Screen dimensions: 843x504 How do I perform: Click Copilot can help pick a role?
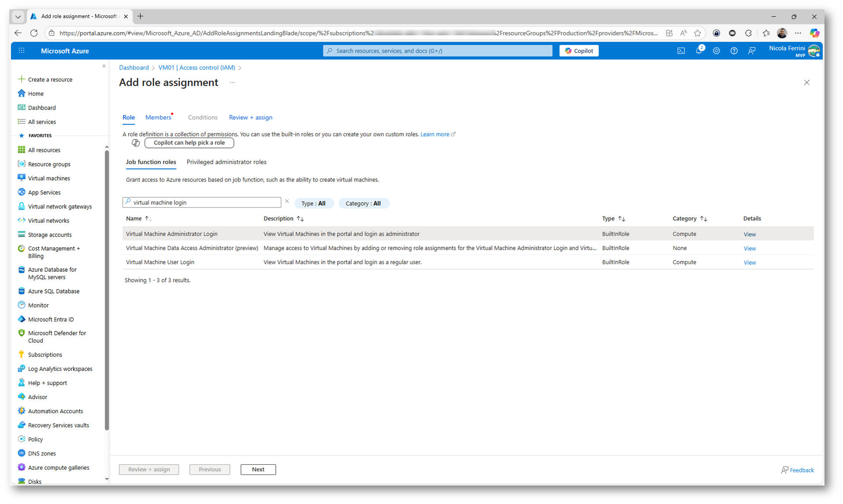pyautogui.click(x=189, y=143)
